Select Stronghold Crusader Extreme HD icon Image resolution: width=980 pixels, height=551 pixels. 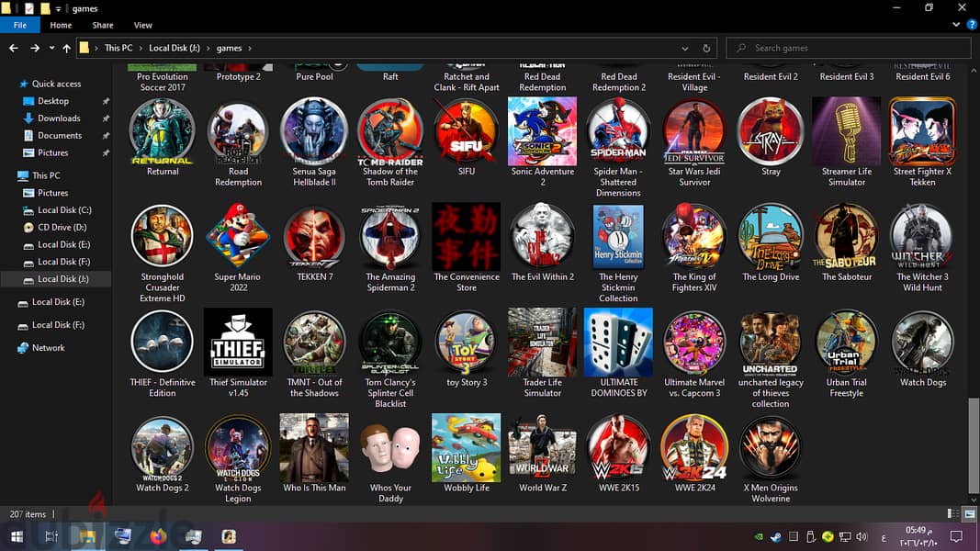tap(162, 237)
